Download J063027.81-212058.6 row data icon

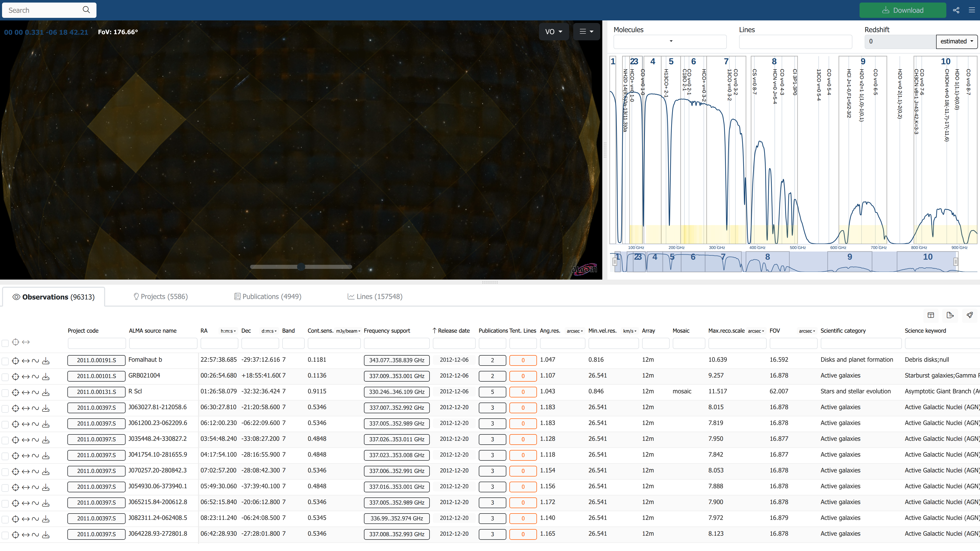pyautogui.click(x=46, y=408)
